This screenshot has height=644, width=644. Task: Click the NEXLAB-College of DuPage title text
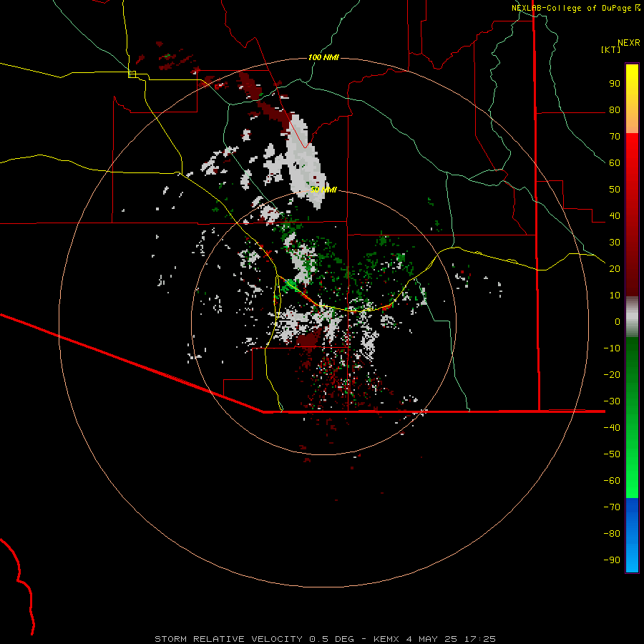click(x=571, y=8)
